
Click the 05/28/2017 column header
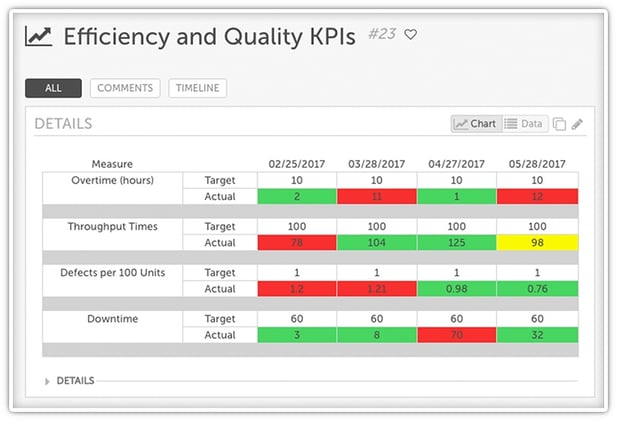pos(537,164)
